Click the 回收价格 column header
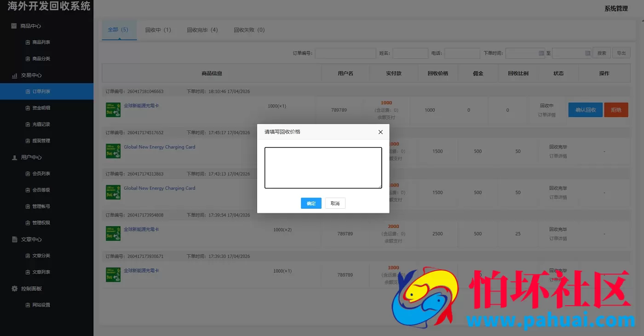 tap(438, 74)
